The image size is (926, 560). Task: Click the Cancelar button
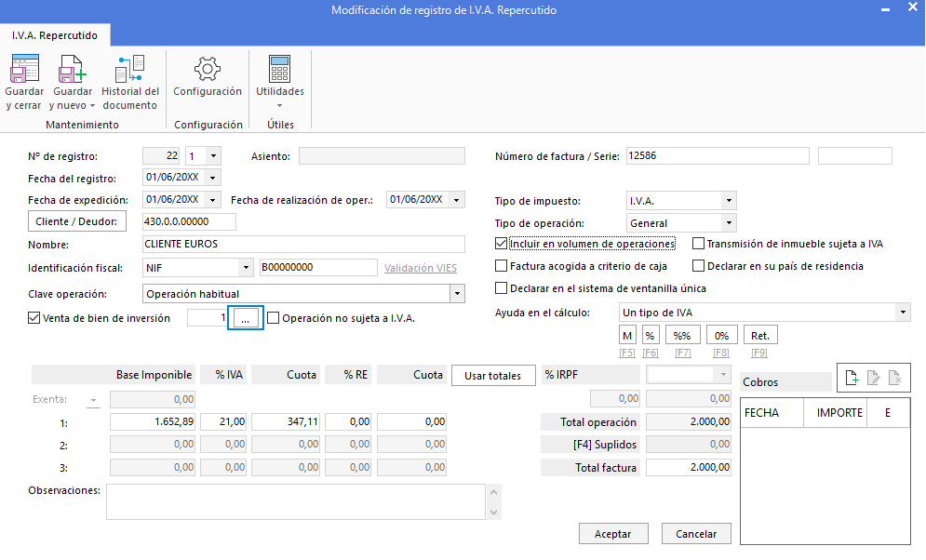tap(696, 533)
